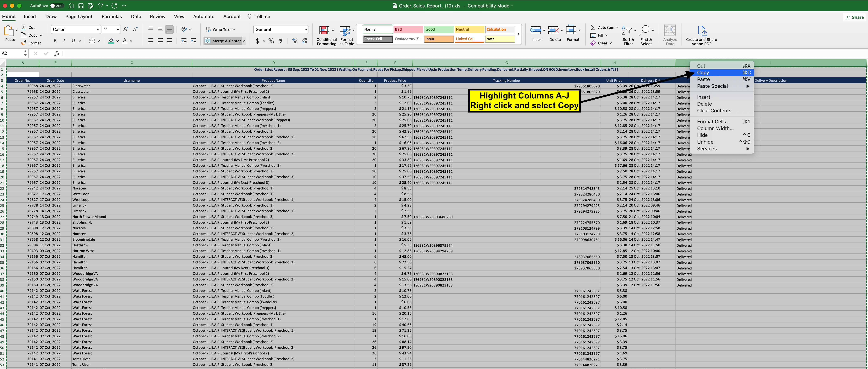Toggle Bold formatting
Image resolution: width=868 pixels, height=369 pixels.
[x=55, y=41]
